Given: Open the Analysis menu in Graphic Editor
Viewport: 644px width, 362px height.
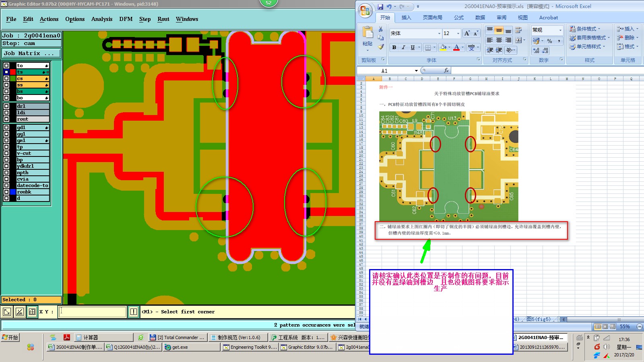Looking at the screenshot, I should click(x=102, y=19).
